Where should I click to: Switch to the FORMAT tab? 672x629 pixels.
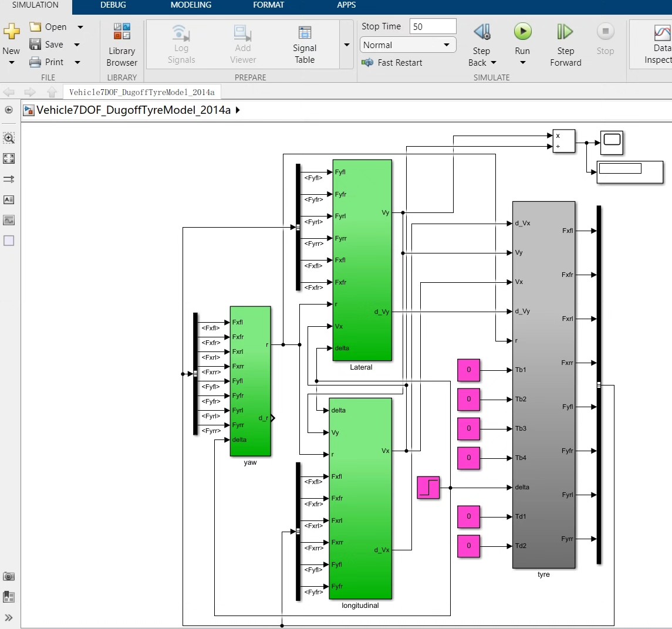pyautogui.click(x=268, y=5)
